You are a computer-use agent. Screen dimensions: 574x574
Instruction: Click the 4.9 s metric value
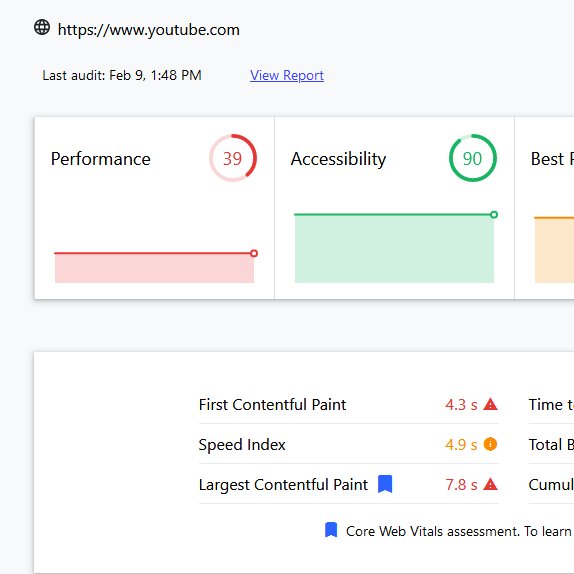point(461,445)
